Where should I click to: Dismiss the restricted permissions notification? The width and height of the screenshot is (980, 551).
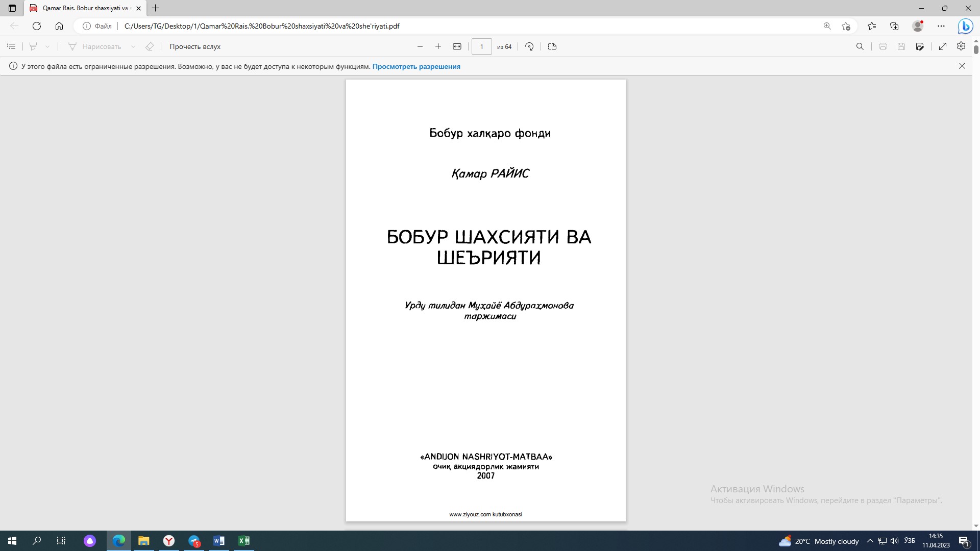click(962, 66)
